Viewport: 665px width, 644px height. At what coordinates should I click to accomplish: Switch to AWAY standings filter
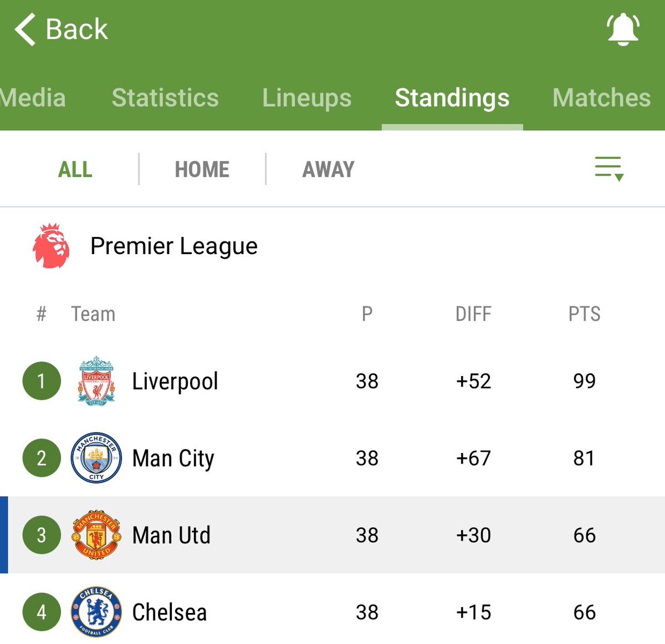click(329, 169)
